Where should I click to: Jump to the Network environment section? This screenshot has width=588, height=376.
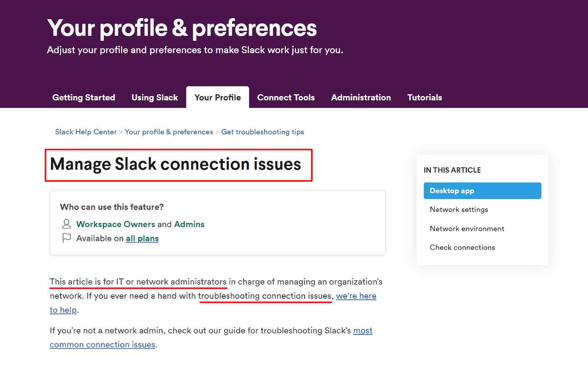click(467, 229)
